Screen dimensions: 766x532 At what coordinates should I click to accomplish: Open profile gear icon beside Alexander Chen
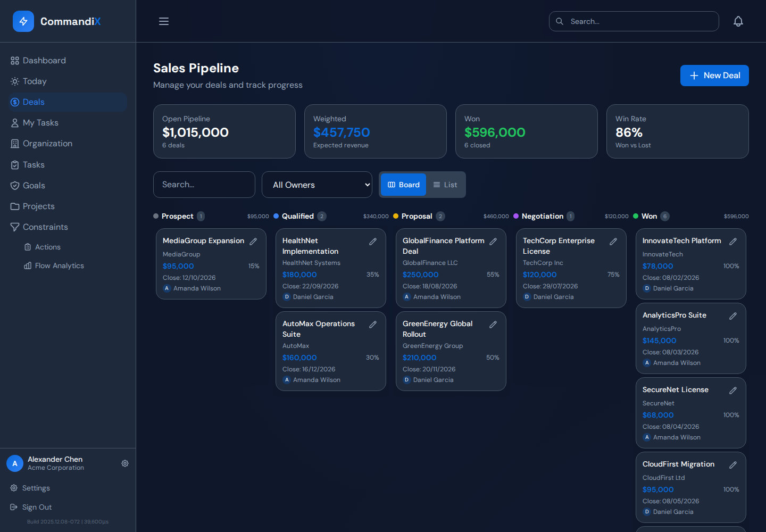coord(125,463)
